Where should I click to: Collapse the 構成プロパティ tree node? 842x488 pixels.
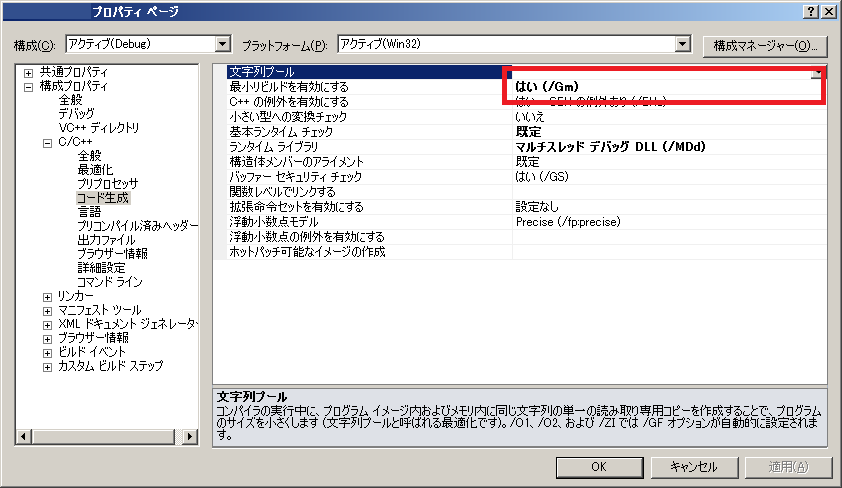pyautogui.click(x=28, y=86)
